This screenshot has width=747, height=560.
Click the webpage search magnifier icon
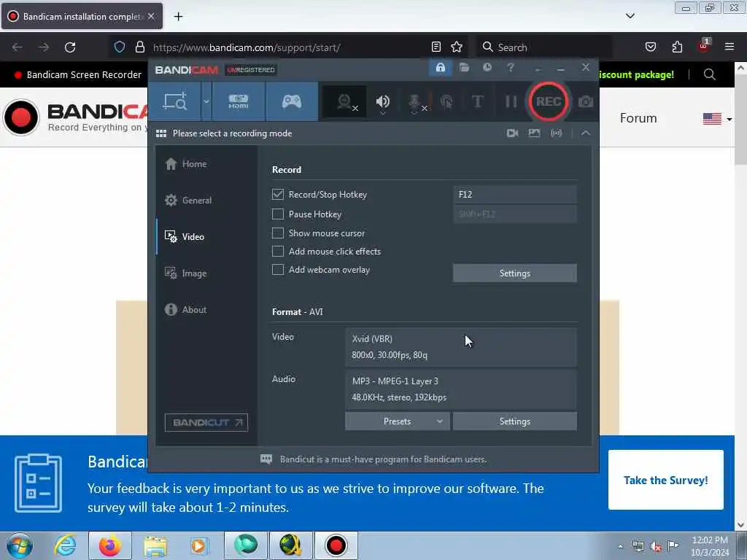click(709, 74)
